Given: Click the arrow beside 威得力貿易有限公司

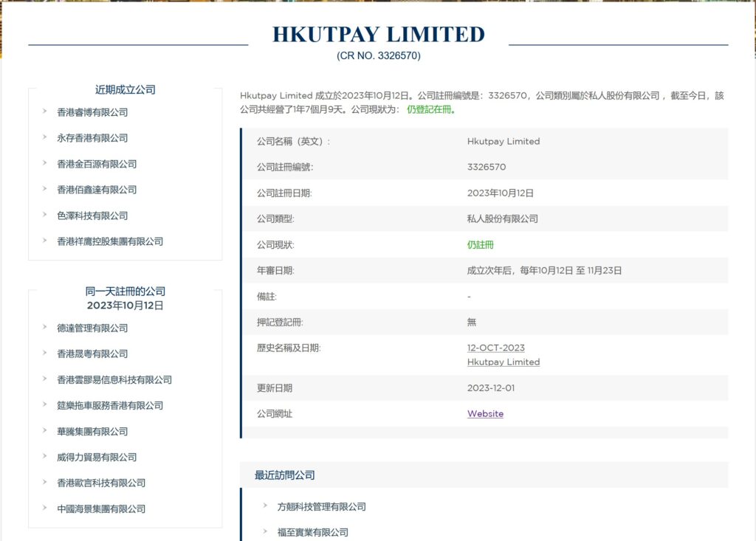Looking at the screenshot, I should 44,455.
